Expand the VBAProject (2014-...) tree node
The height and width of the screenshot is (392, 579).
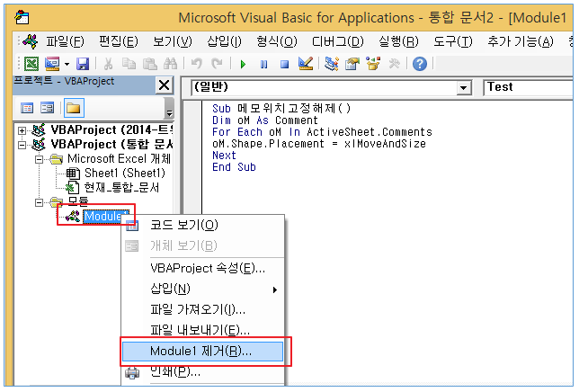(x=22, y=130)
